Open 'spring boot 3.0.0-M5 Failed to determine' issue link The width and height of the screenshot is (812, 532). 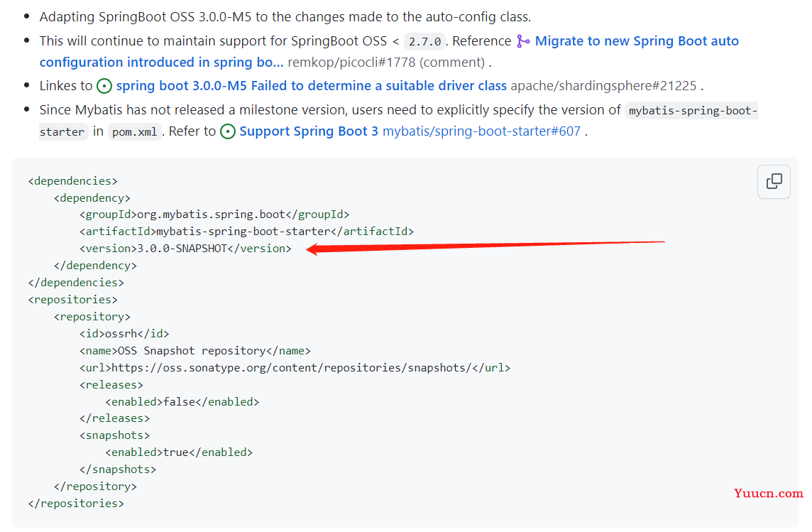(x=311, y=85)
